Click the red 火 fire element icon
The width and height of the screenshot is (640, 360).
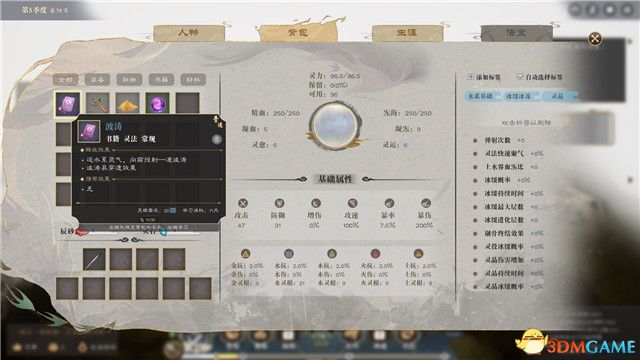click(375, 254)
